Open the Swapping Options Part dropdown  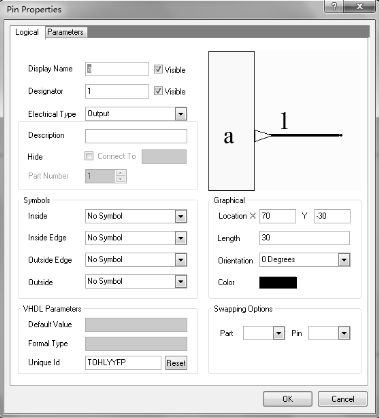279,333
